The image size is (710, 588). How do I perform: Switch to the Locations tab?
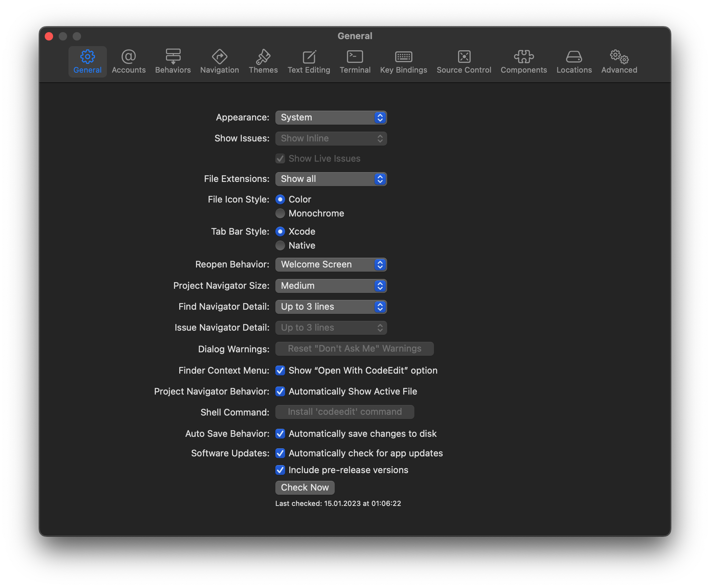coord(574,62)
